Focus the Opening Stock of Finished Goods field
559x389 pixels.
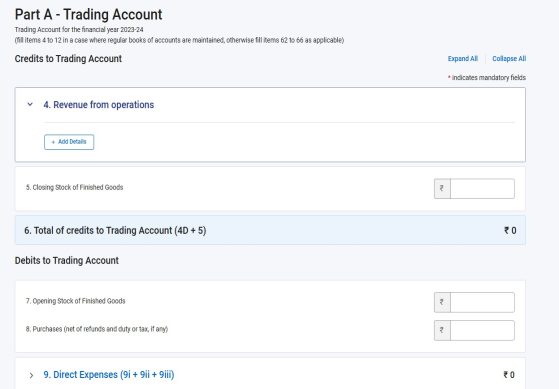coord(482,302)
